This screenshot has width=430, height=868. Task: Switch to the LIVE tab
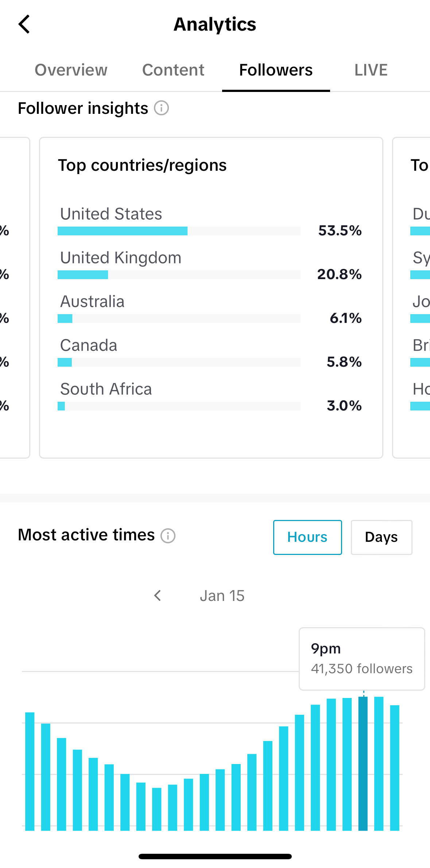pyautogui.click(x=371, y=70)
